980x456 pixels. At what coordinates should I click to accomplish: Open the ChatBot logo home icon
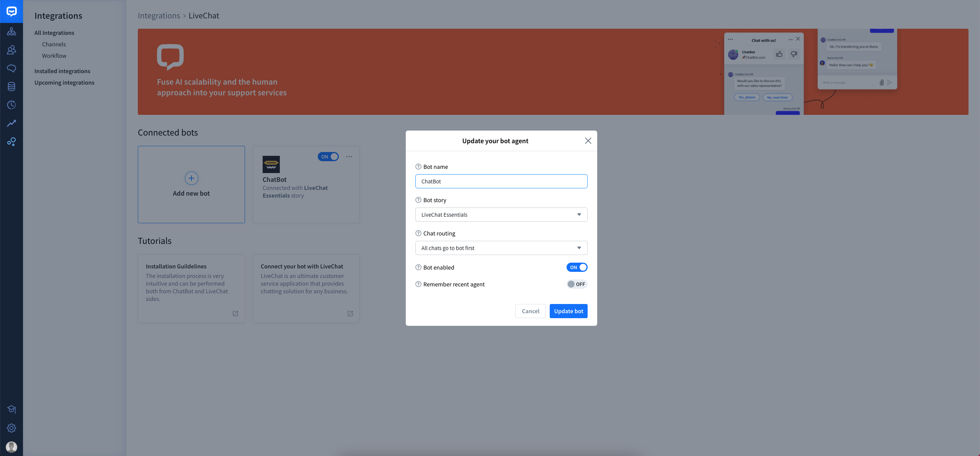coord(11,11)
